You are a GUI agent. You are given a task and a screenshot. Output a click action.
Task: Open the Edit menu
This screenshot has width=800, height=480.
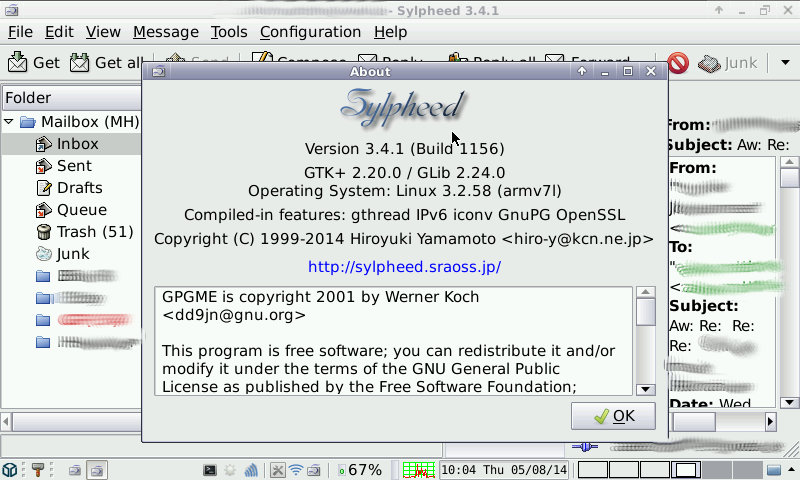click(59, 32)
